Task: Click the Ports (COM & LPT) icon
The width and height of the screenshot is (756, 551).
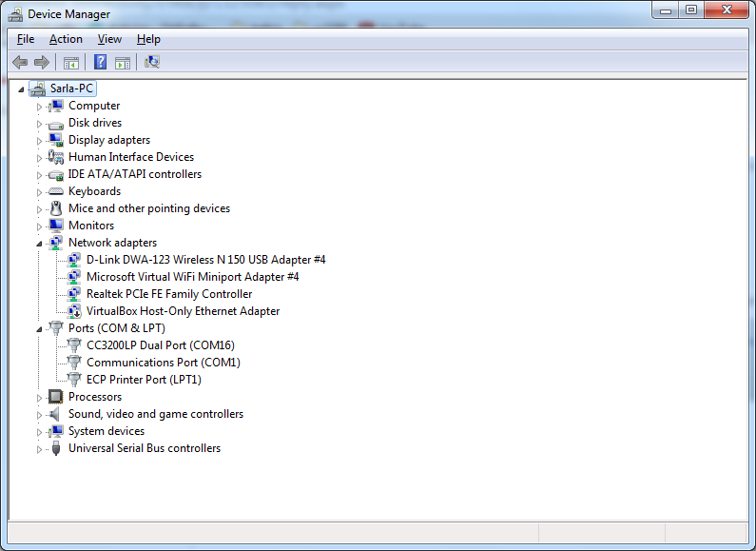Action: (56, 328)
